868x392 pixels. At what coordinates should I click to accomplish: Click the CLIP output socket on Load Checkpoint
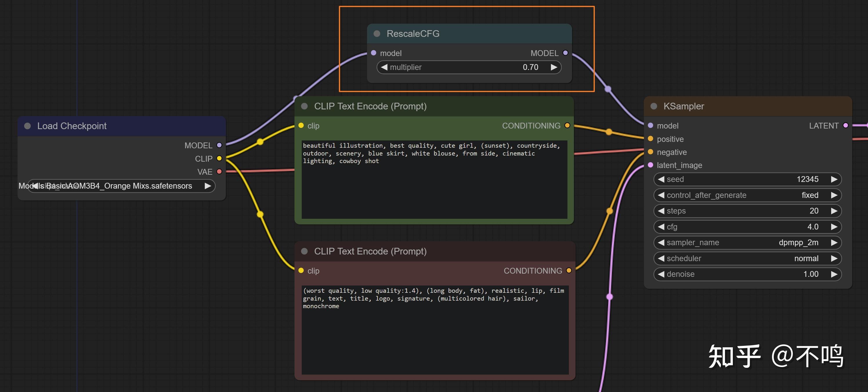click(x=219, y=158)
